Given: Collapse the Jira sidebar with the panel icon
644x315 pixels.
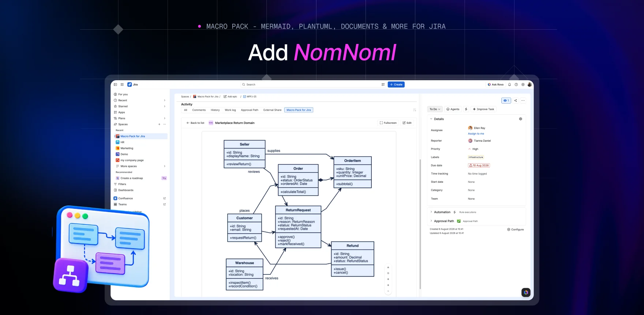Looking at the screenshot, I should (x=115, y=85).
